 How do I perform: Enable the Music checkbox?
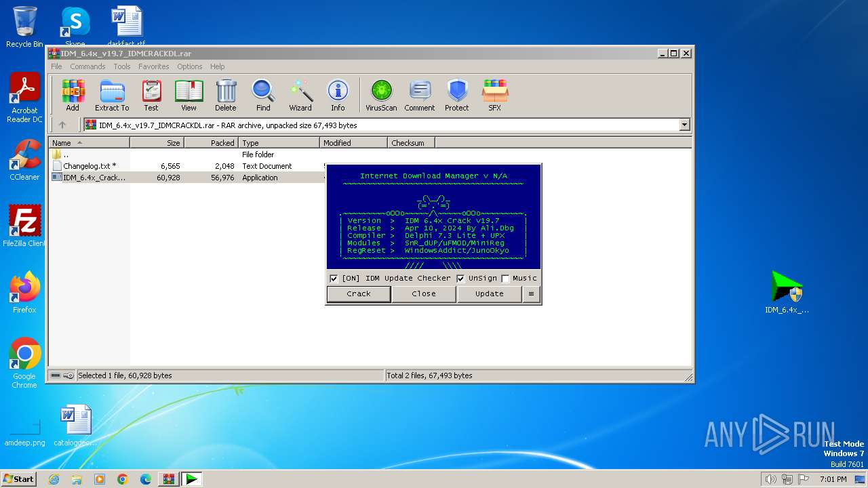(505, 279)
